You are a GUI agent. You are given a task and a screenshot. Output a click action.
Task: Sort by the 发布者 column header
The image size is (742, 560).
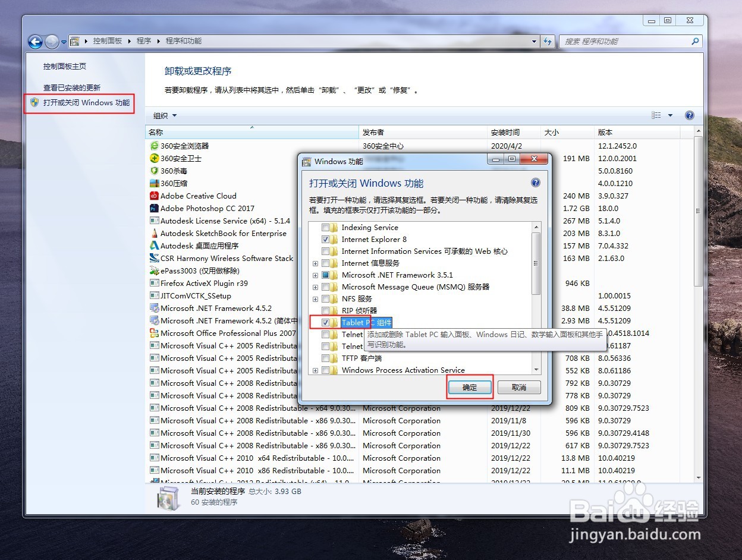point(423,132)
